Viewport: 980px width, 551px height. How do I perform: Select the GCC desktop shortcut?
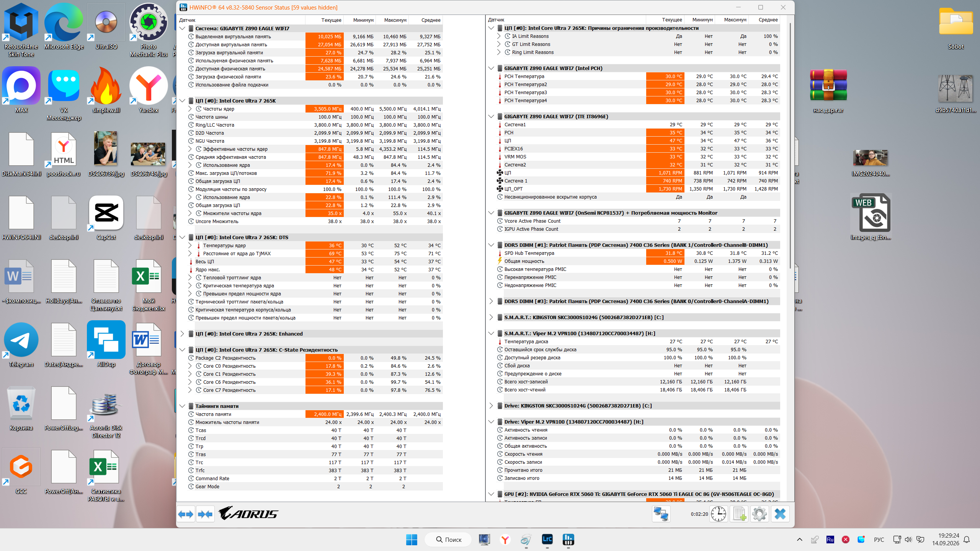click(x=21, y=471)
